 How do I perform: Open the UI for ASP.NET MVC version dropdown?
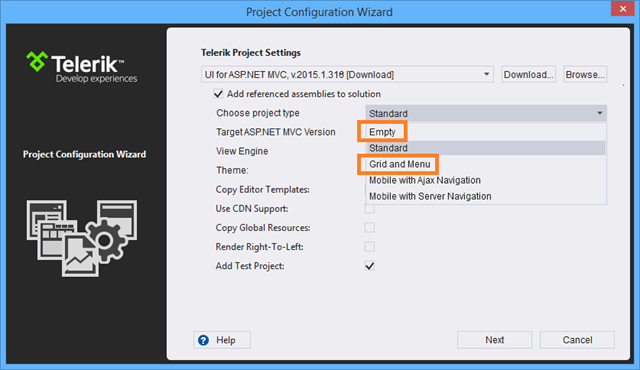347,75
